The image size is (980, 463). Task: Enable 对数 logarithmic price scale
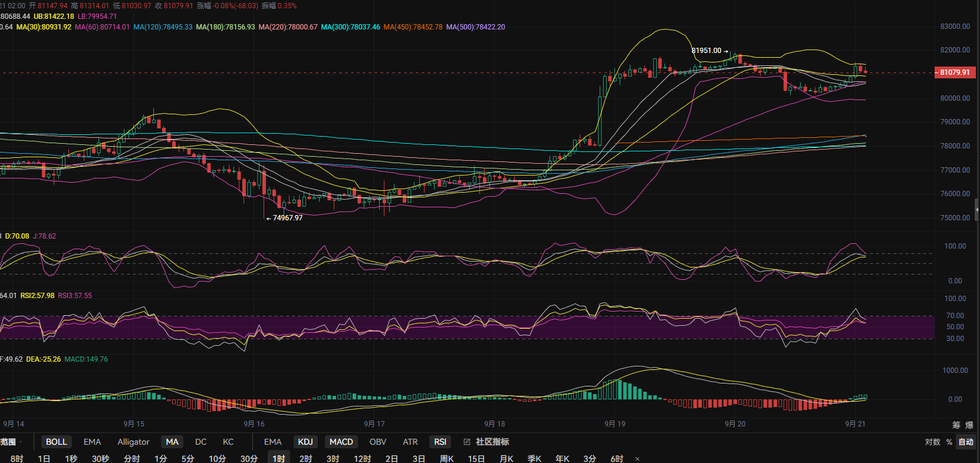tap(933, 442)
